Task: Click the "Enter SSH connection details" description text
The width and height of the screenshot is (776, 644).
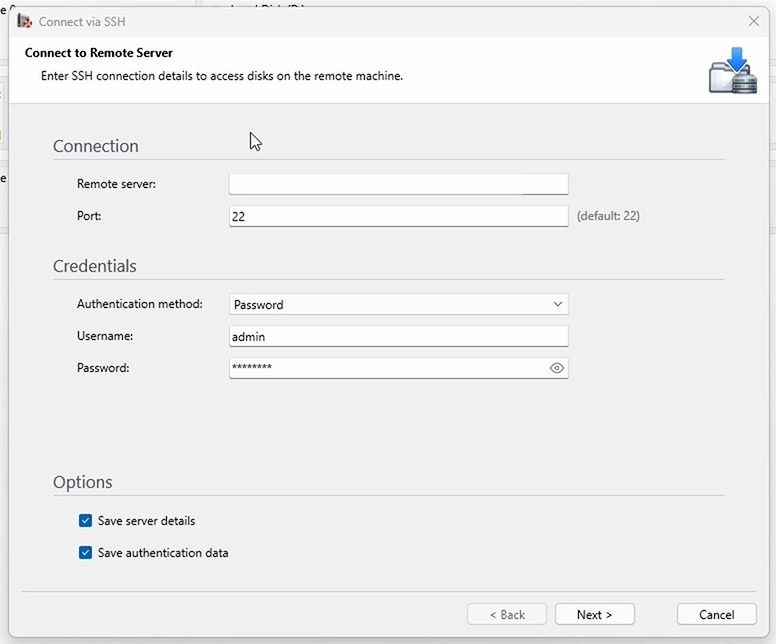Action: [x=222, y=76]
